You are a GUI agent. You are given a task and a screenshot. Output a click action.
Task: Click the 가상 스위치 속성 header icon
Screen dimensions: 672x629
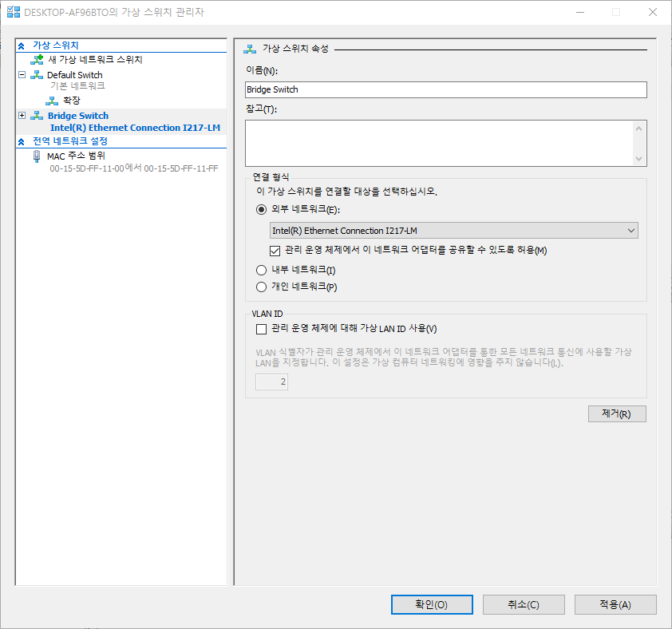(x=250, y=49)
